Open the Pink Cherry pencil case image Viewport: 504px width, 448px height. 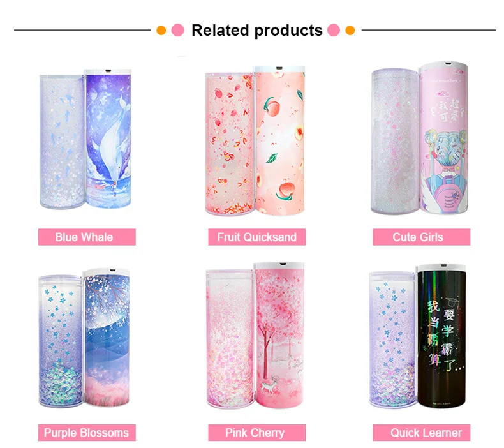[255, 336]
